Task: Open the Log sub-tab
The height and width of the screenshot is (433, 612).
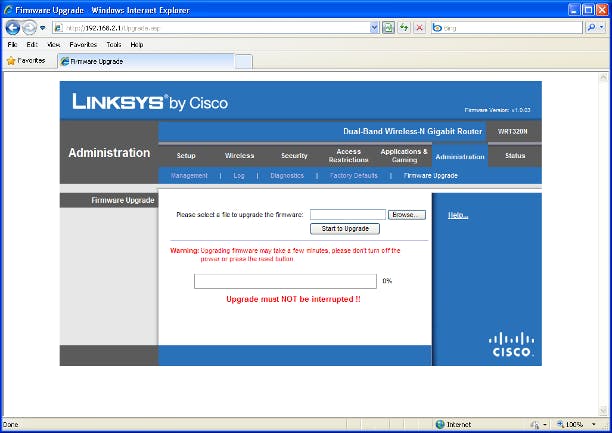Action: tap(239, 176)
